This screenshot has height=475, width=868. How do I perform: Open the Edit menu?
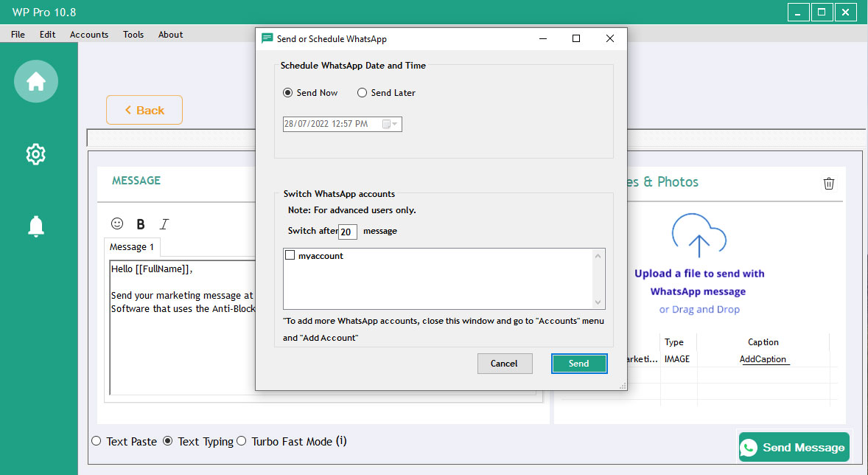48,35
